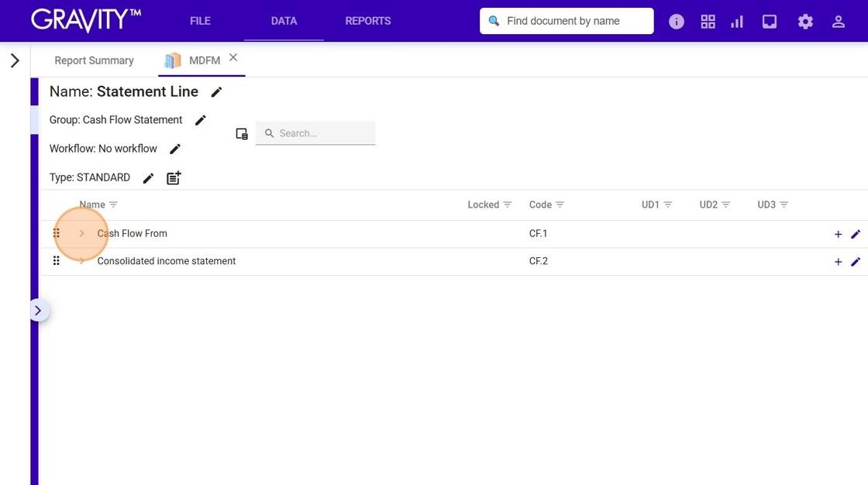Select the CF.1 code cell

[538, 234]
